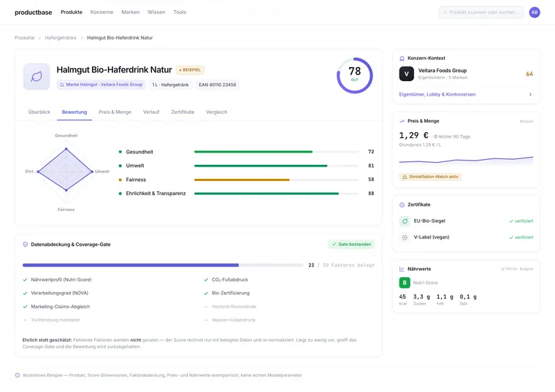Click checkmark beside Nährwertprofil (Nutri-Score)
This screenshot has height=392, width=555.
click(x=25, y=280)
